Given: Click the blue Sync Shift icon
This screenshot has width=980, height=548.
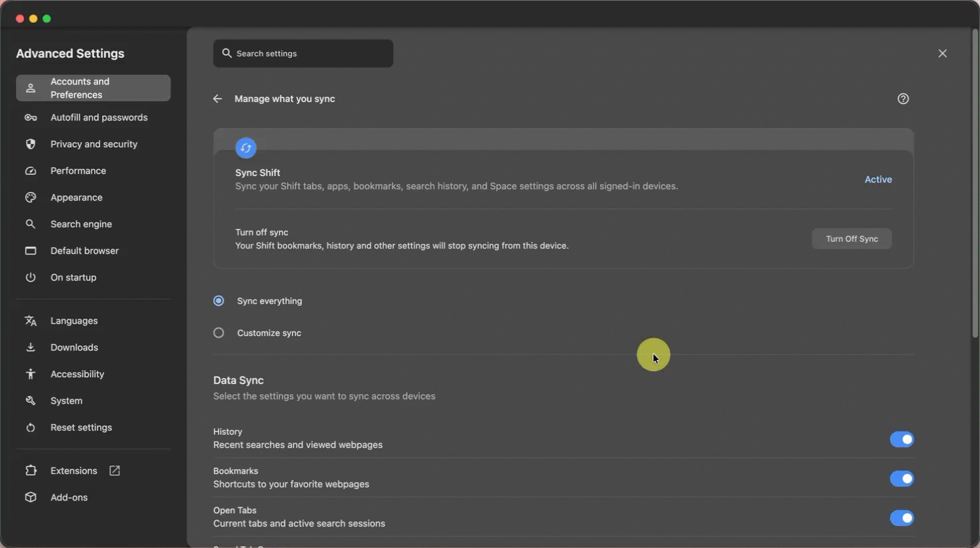Looking at the screenshot, I should tap(246, 148).
